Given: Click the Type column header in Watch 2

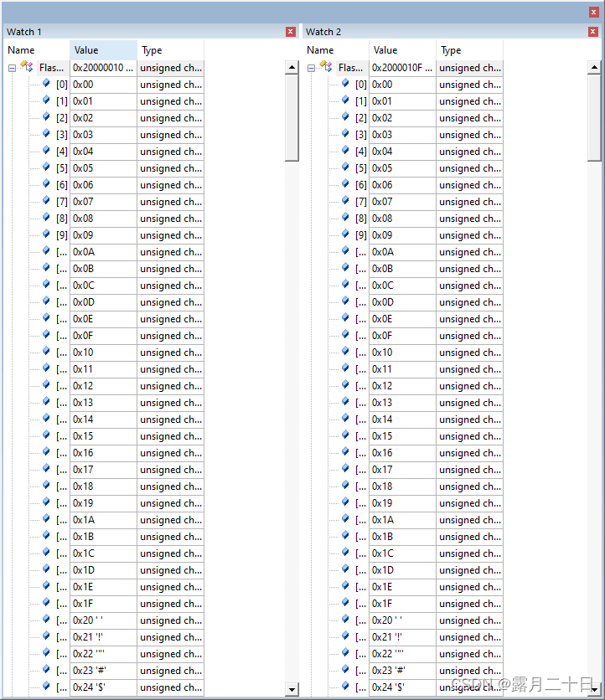Looking at the screenshot, I should (469, 50).
